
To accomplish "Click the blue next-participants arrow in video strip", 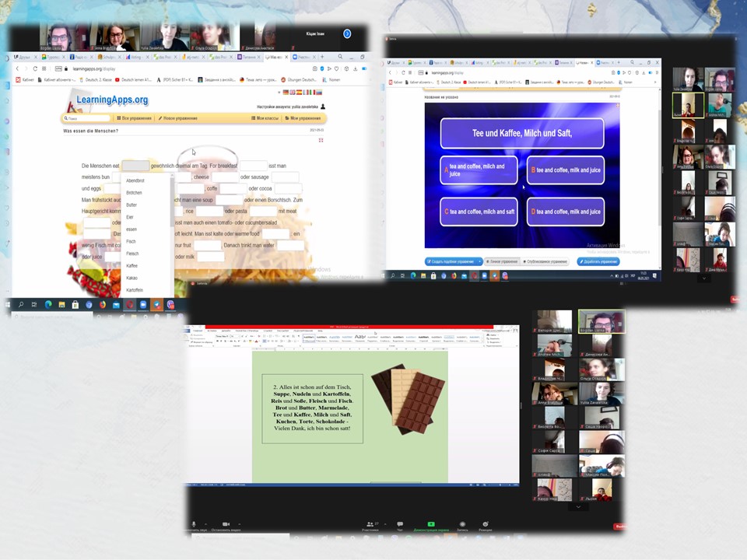I will click(347, 34).
